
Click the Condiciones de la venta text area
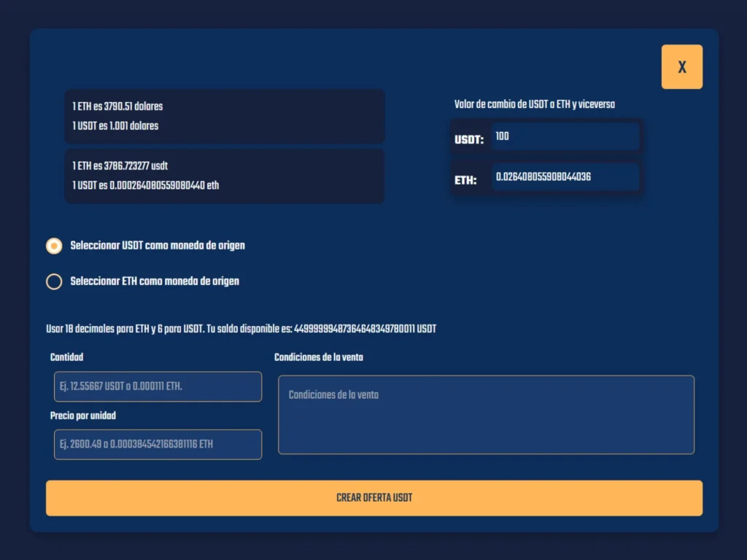[x=486, y=414]
